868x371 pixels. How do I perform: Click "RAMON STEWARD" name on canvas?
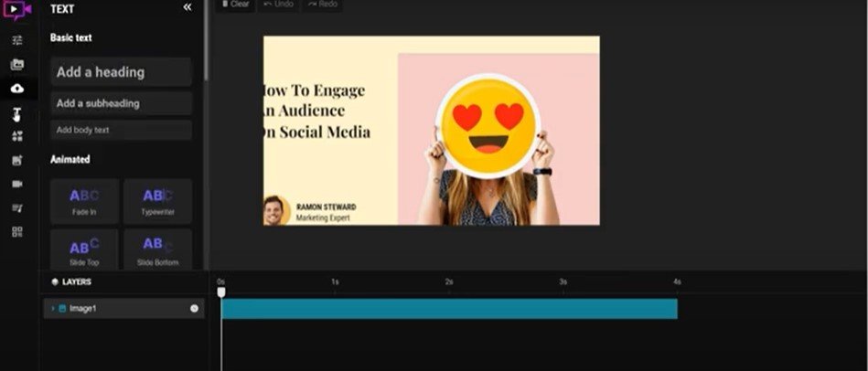tap(326, 207)
